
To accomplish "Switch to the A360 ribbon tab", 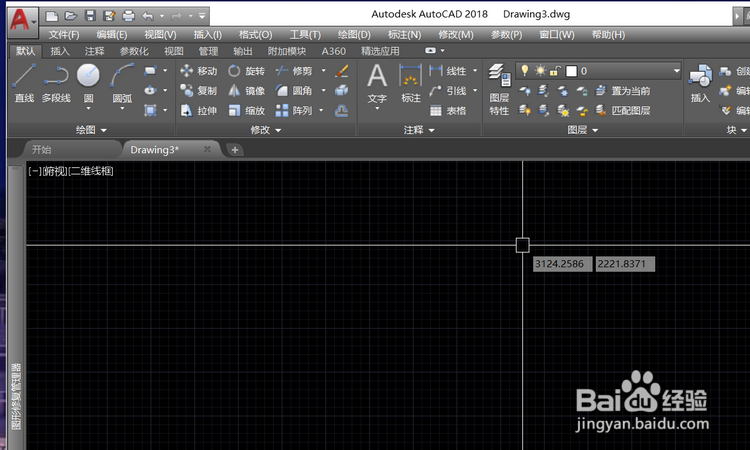I will (x=333, y=51).
